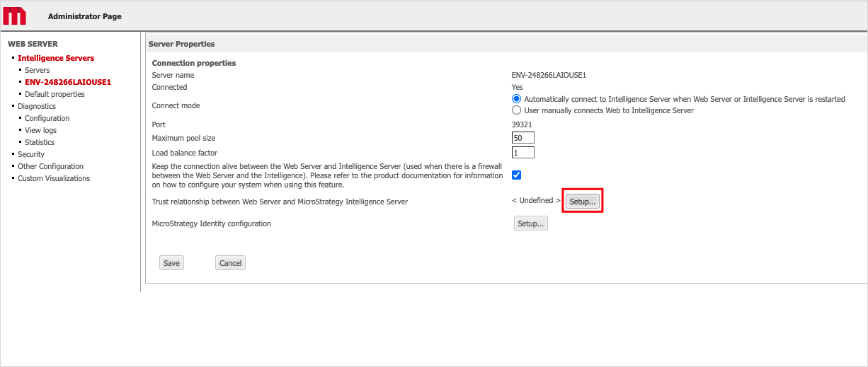Open Default properties page
This screenshot has height=367, width=868.
55,94
